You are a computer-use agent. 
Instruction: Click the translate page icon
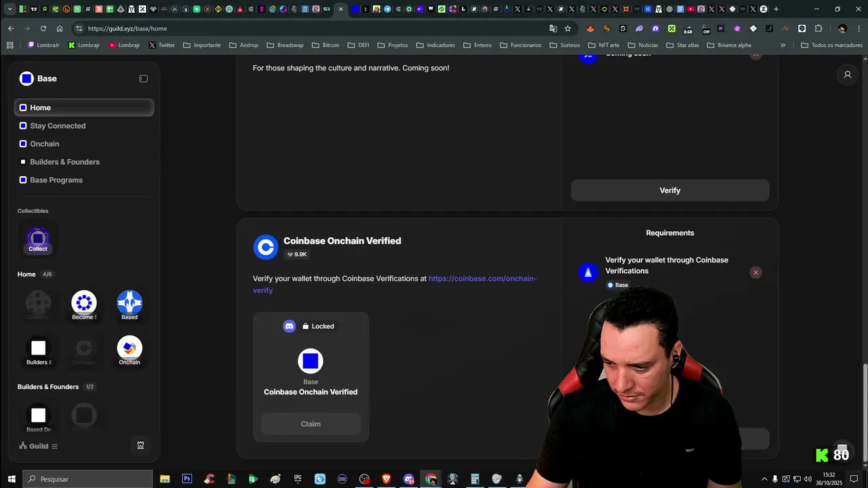point(553,28)
